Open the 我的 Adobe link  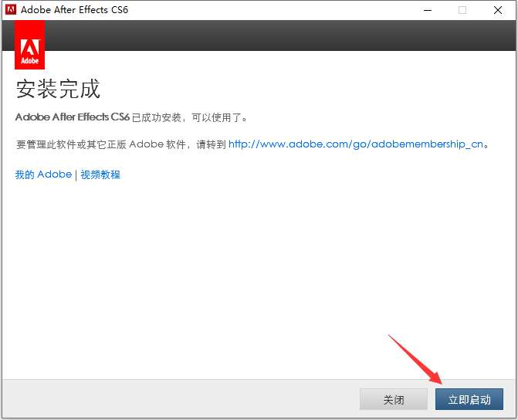(43, 174)
